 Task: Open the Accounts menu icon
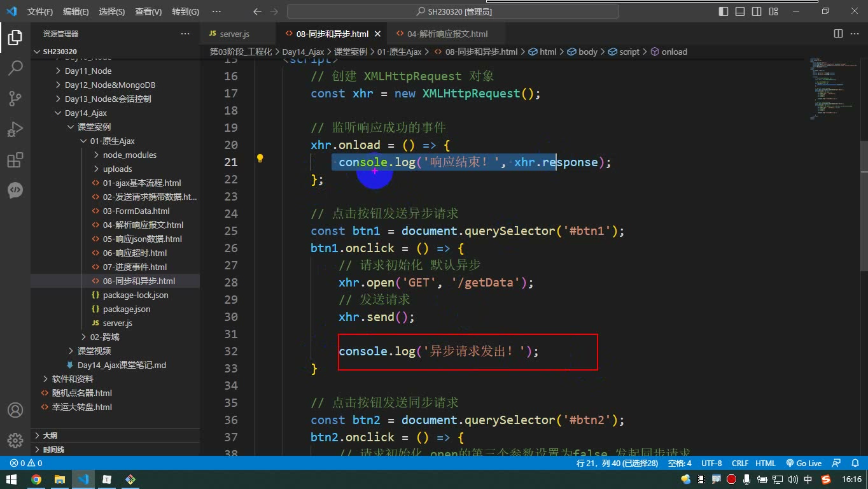[x=15, y=410]
